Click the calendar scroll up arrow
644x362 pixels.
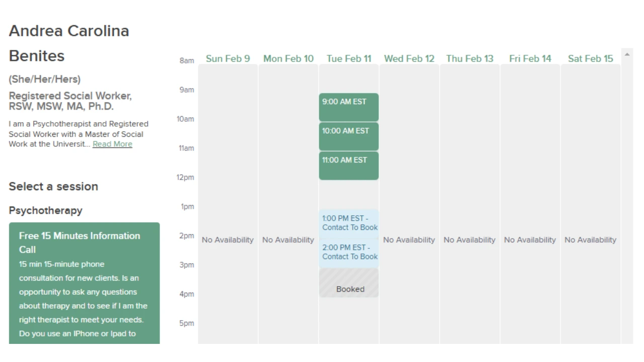pyautogui.click(x=627, y=54)
